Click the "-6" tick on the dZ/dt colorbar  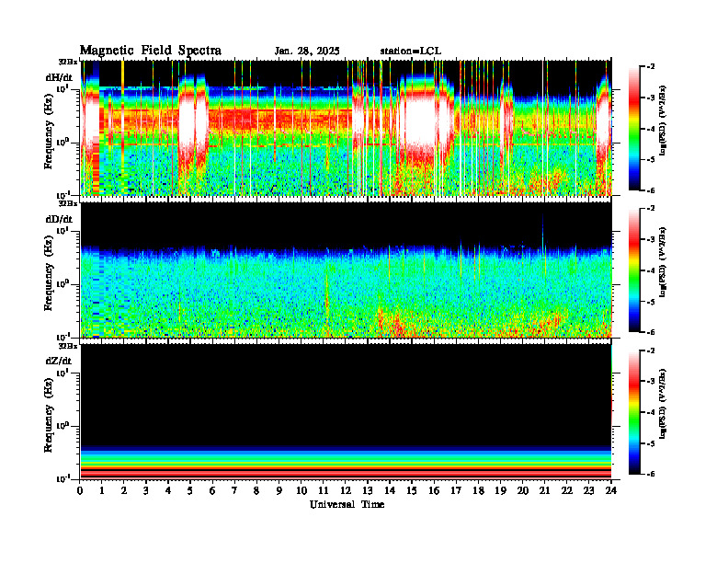pyautogui.click(x=651, y=474)
